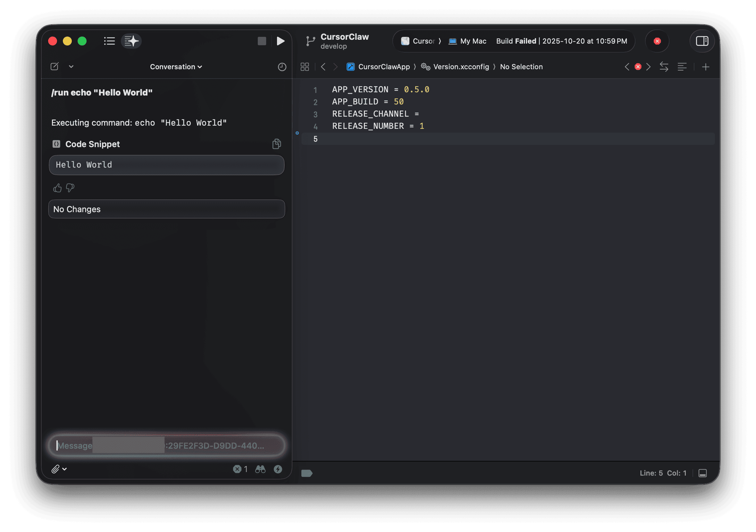Screen dimensions: 756x532
Task: Open CursorClawApp in the jump bar
Action: (x=384, y=67)
